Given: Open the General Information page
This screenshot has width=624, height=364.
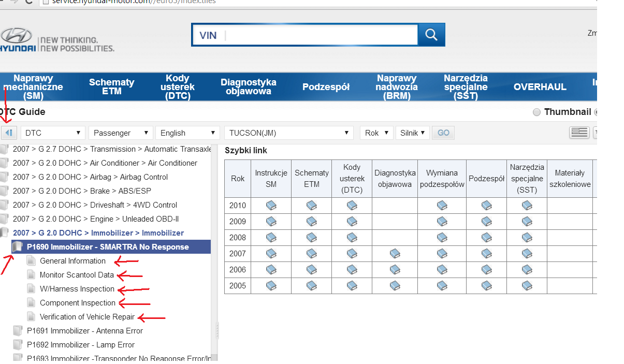Looking at the screenshot, I should (x=72, y=261).
